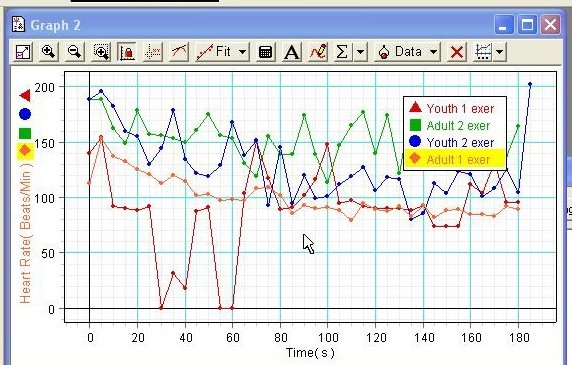Click the red X remove data icon
The width and height of the screenshot is (572, 365).
(x=457, y=52)
